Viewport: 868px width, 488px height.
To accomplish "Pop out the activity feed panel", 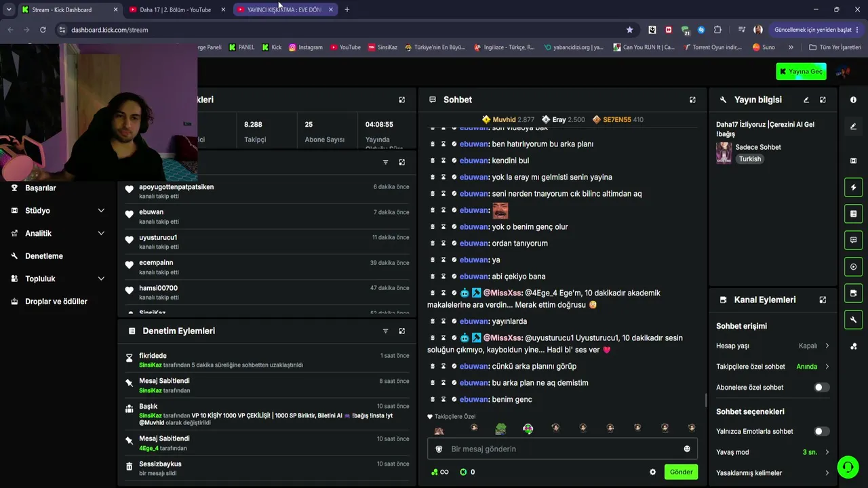I will tap(401, 162).
